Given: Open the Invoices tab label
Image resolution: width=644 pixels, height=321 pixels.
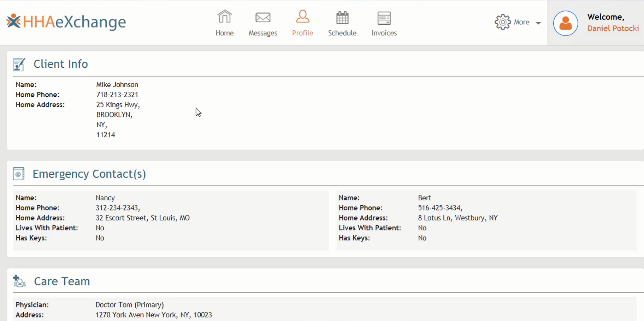Looking at the screenshot, I should click(384, 33).
